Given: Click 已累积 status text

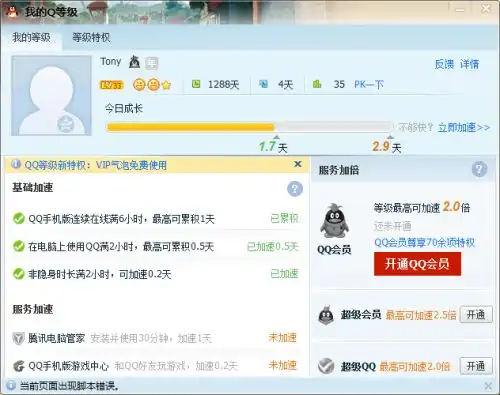Looking at the screenshot, I should (x=284, y=218).
